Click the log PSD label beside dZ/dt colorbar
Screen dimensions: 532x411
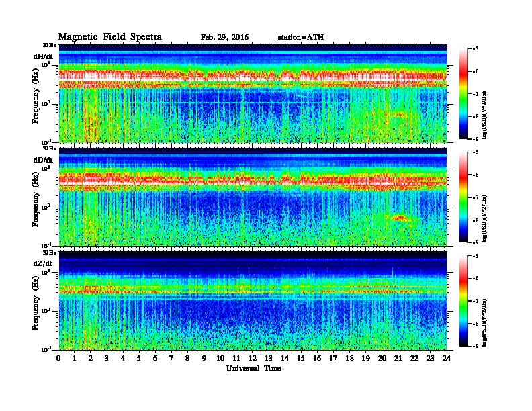pos(484,322)
